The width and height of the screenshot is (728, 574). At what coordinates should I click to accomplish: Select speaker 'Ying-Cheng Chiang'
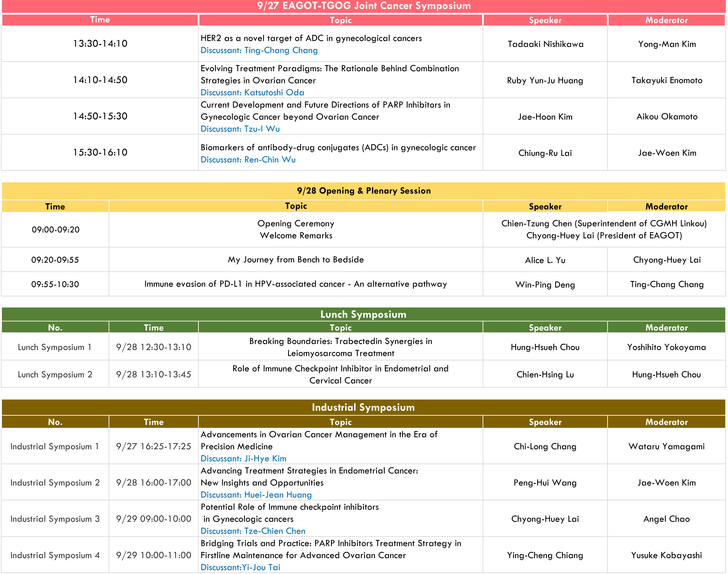coord(545,556)
